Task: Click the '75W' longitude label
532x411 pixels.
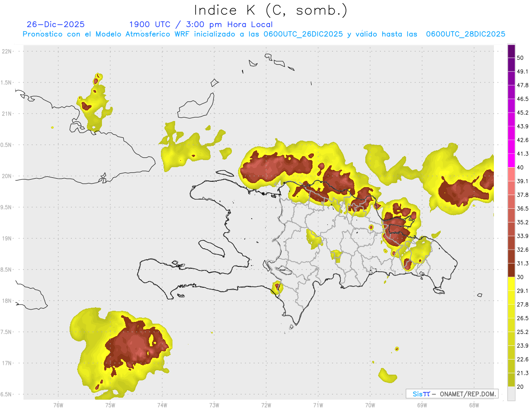Action: pos(110,405)
